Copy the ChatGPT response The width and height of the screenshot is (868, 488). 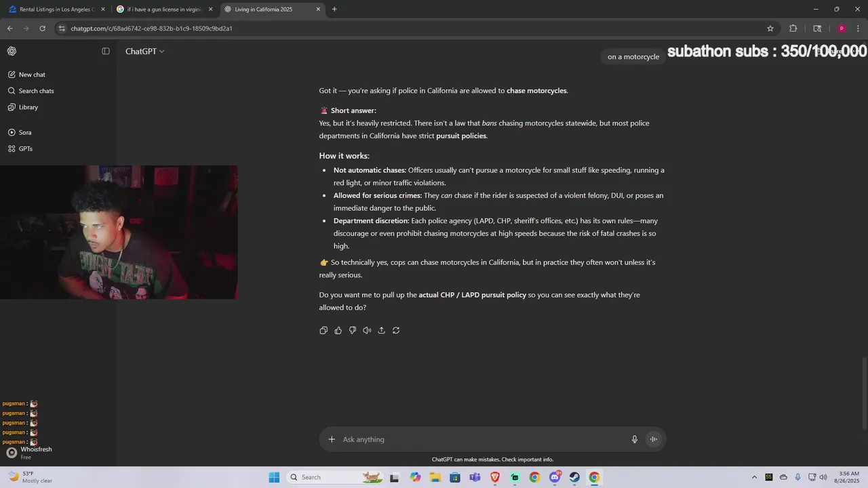(323, 330)
